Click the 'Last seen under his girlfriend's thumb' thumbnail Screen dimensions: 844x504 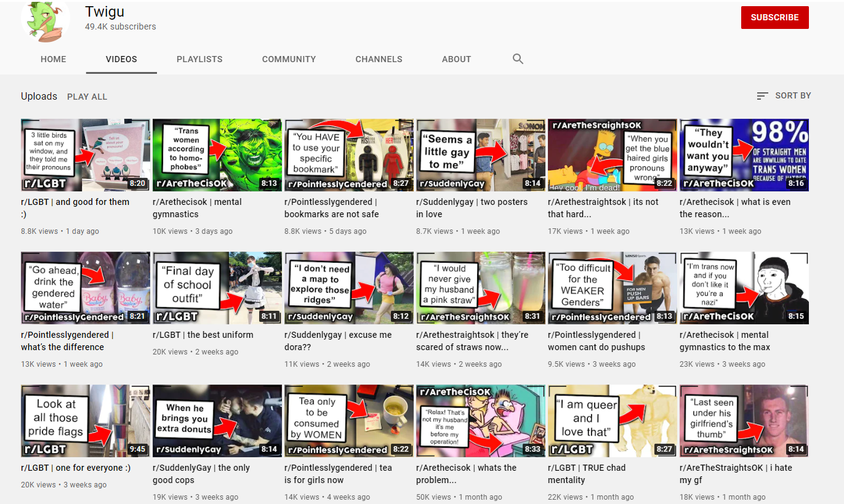744,421
